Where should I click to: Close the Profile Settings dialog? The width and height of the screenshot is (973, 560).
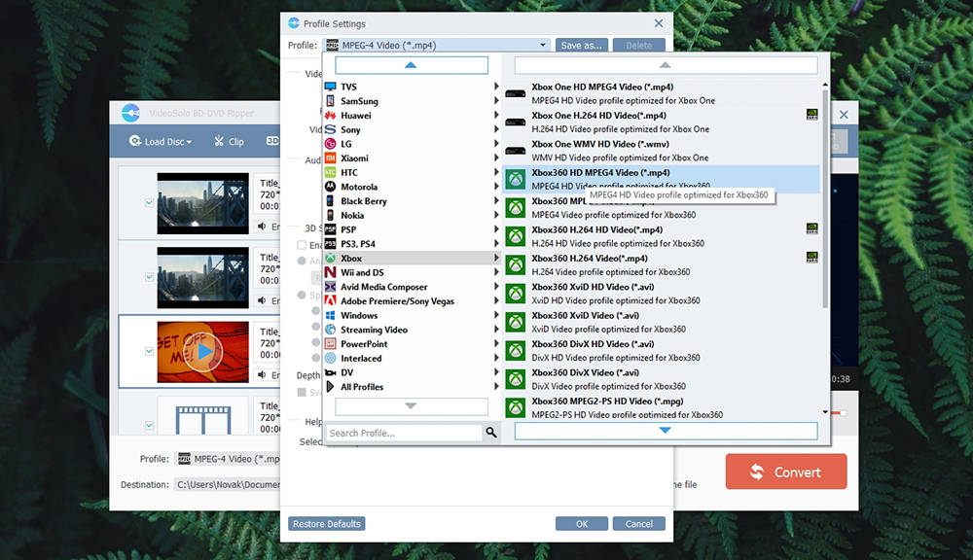[x=659, y=23]
